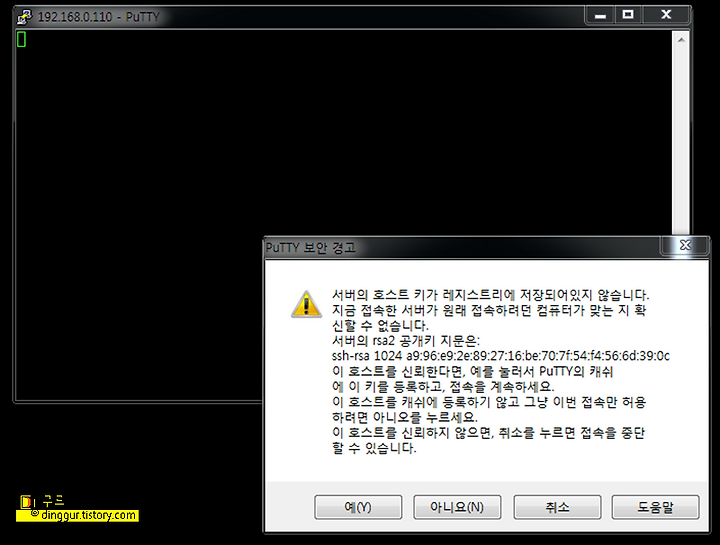This screenshot has height=545, width=720.
Task: Click the '192.168.0.110 - PuTTY' title text
Action: pos(98,17)
